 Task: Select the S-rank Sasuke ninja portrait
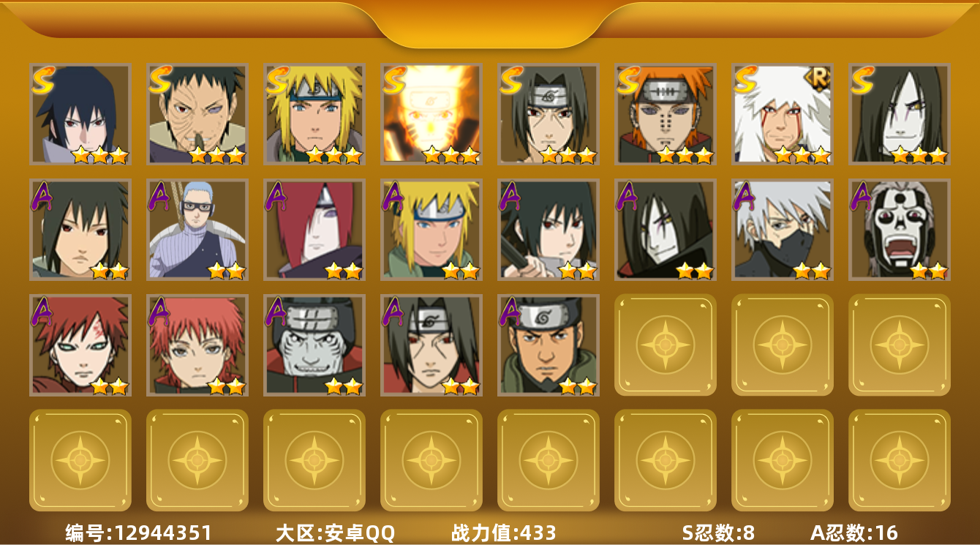80,114
